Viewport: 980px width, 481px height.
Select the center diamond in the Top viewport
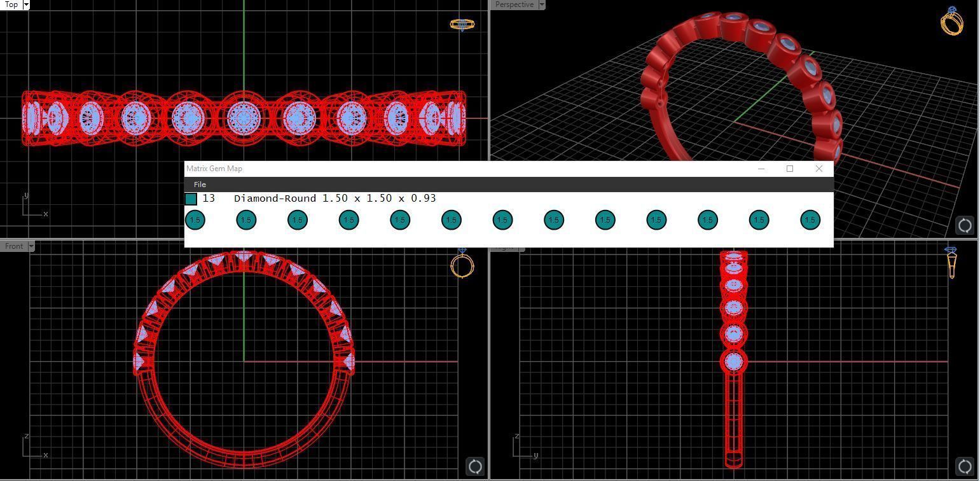[x=243, y=118]
